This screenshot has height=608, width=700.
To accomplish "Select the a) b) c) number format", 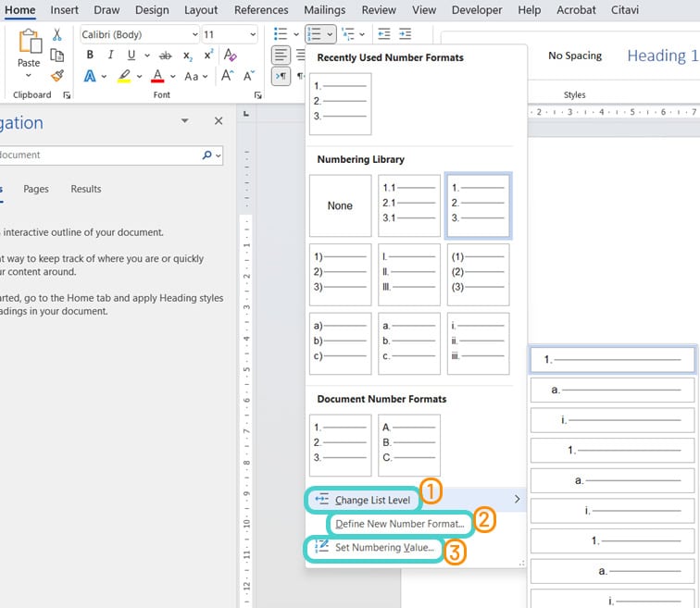I will [x=340, y=343].
